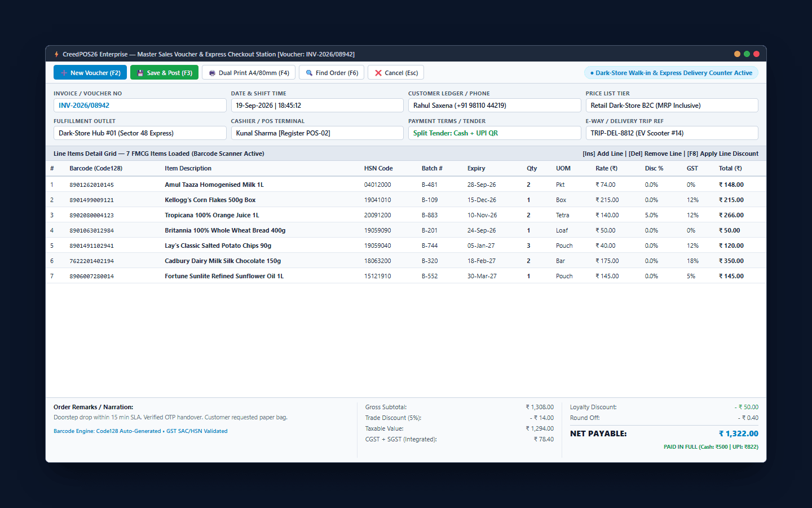Screen dimensions: 812x508
Task: Open Find Order (F6)
Action: pos(332,73)
